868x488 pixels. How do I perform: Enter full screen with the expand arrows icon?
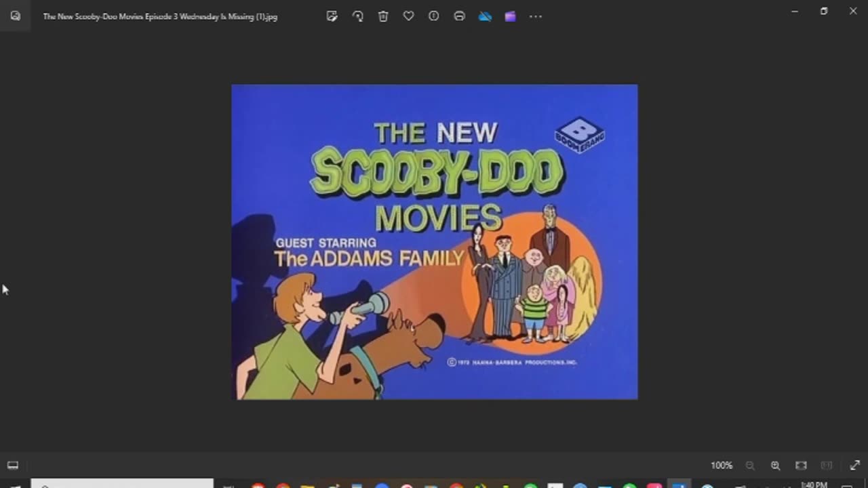click(x=854, y=466)
